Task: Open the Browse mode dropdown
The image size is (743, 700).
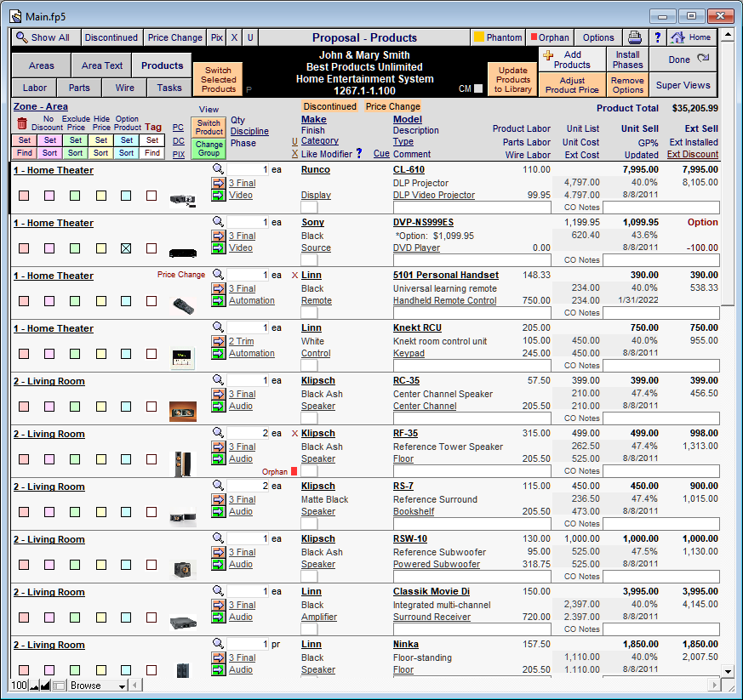Action: [98, 686]
